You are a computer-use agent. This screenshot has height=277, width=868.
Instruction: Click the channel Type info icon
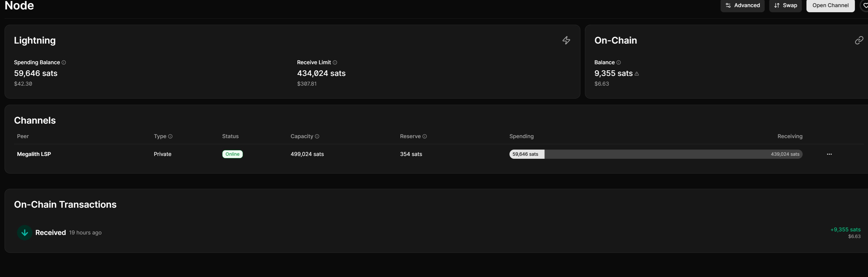pyautogui.click(x=170, y=137)
